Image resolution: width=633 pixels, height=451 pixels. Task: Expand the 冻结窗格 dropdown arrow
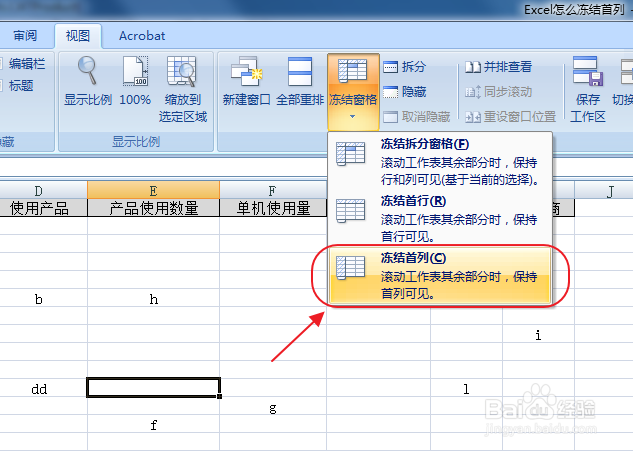[x=352, y=117]
